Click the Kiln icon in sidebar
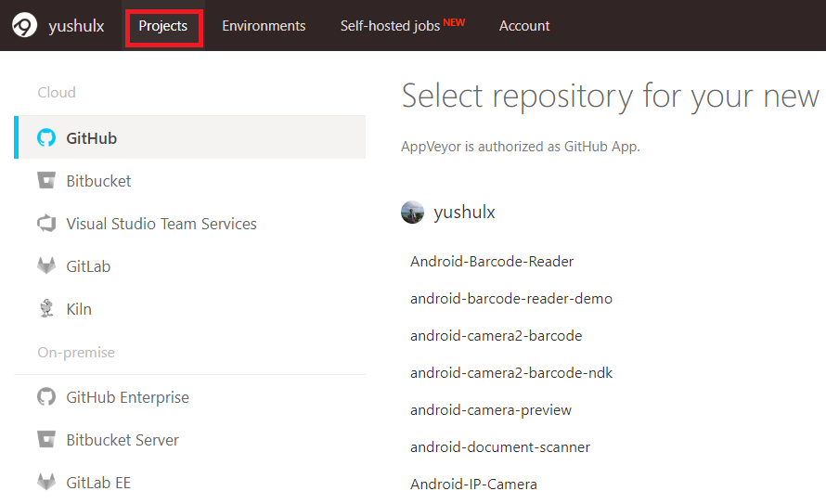 [46, 309]
